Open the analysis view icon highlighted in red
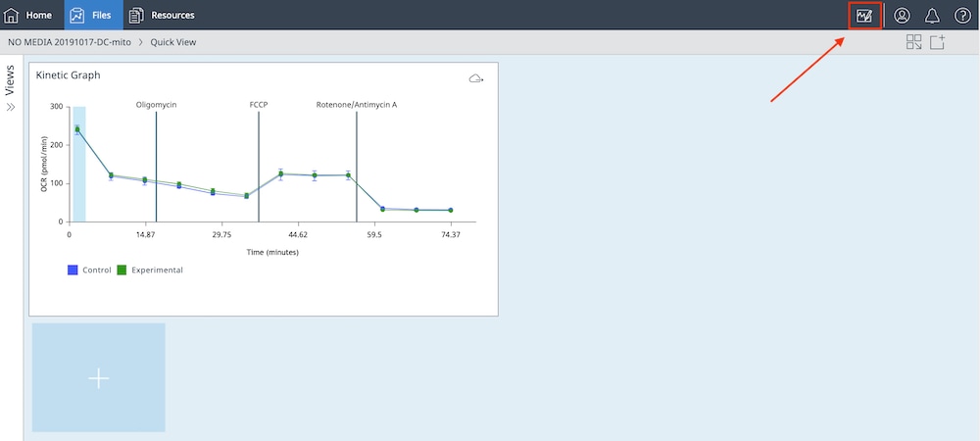The image size is (980, 441). [864, 16]
